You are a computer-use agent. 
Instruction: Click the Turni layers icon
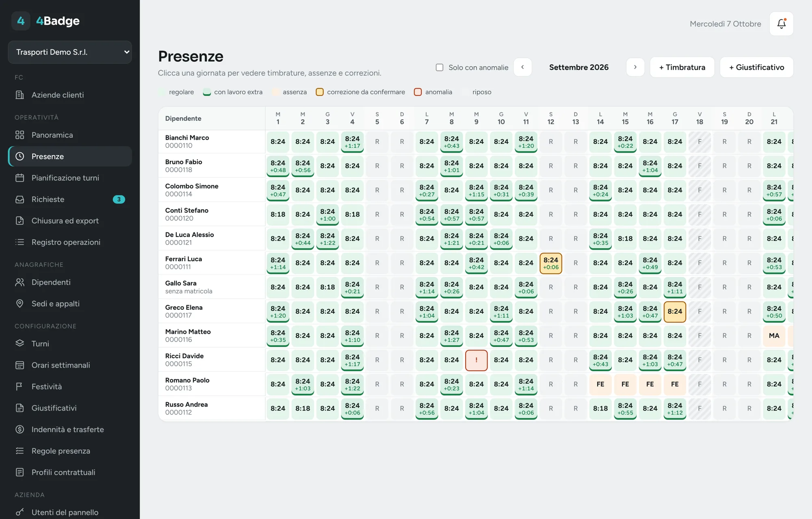tap(19, 344)
